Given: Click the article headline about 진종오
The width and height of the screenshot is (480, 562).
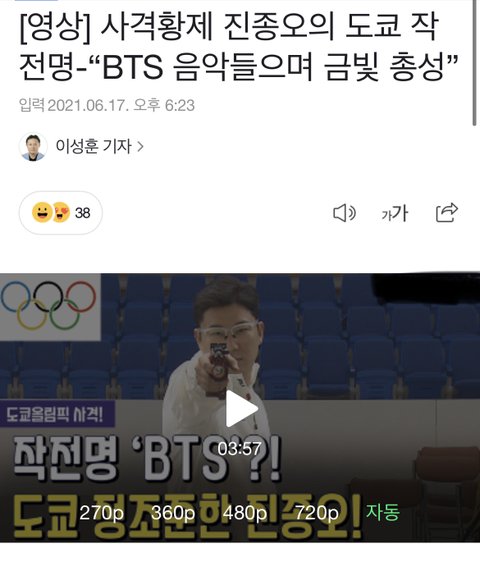Looking at the screenshot, I should 238,47.
